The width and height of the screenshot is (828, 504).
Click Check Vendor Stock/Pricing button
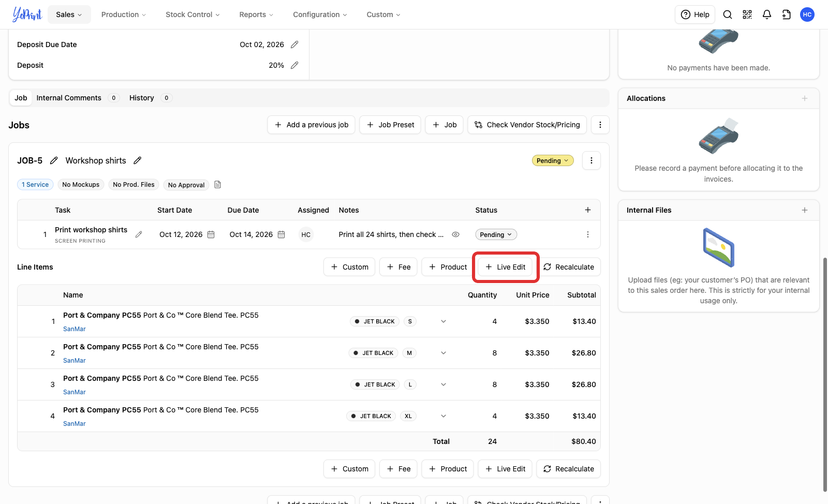tap(527, 125)
